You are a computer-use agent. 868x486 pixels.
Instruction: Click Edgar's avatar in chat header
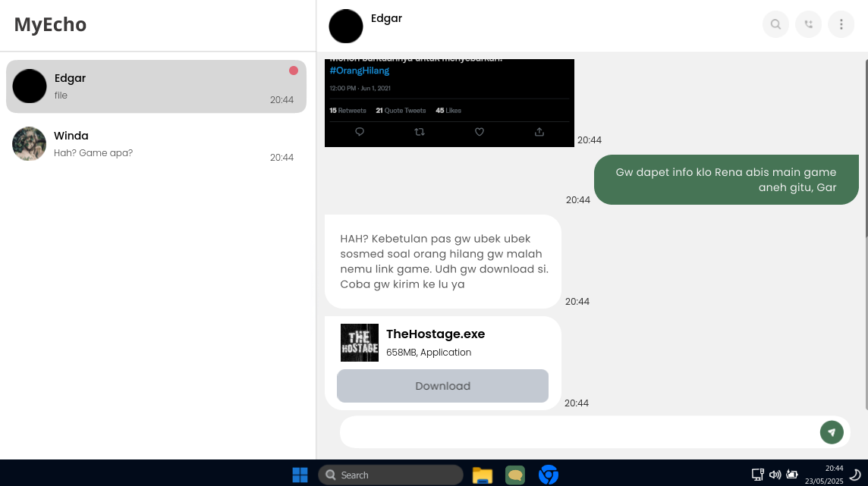point(346,26)
